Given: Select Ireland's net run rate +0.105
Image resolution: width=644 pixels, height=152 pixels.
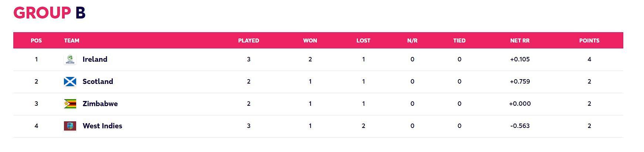Looking at the screenshot, I should (x=520, y=59).
